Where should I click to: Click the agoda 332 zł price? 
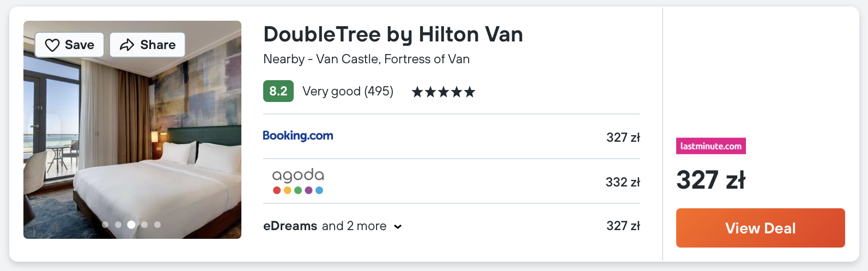tap(622, 182)
